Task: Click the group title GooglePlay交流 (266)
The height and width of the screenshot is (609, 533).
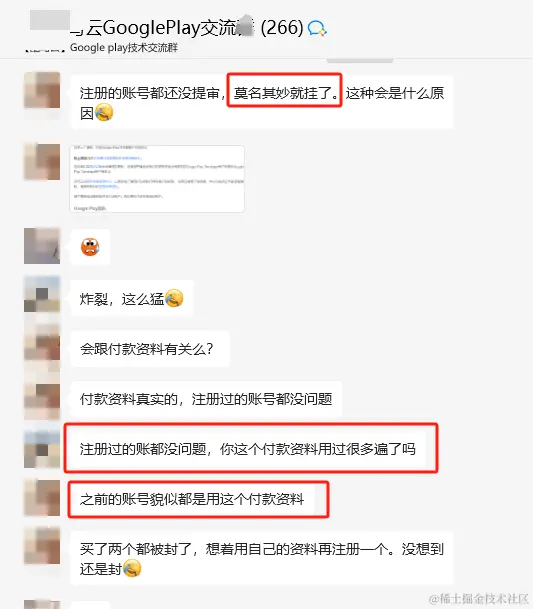Action: pos(194,28)
